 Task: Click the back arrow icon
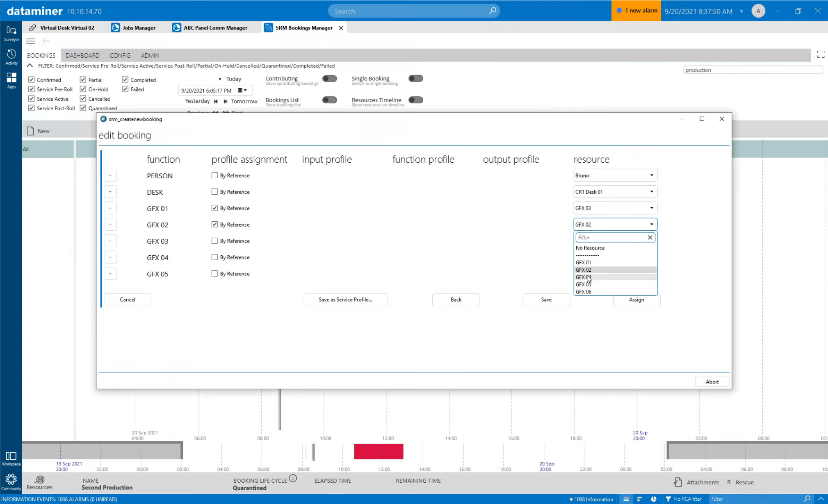[x=46, y=41]
